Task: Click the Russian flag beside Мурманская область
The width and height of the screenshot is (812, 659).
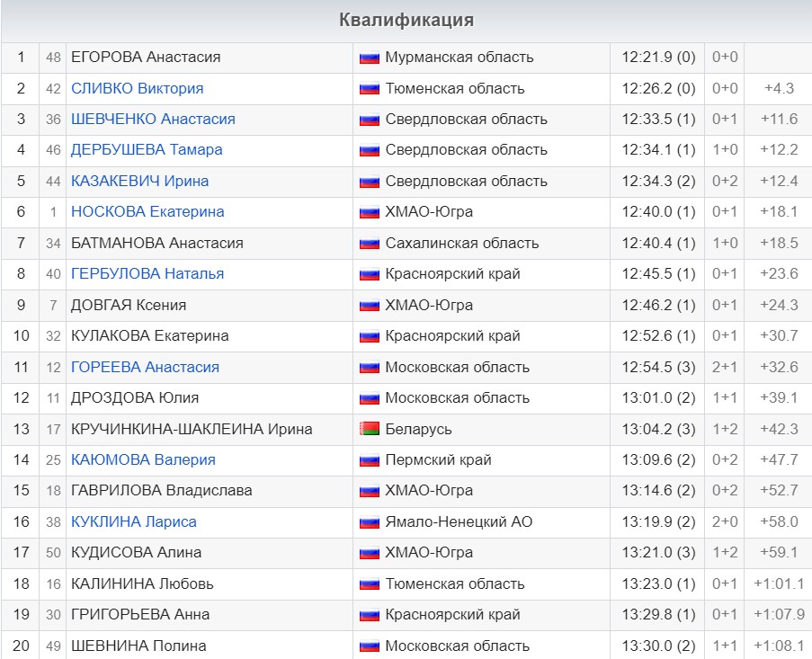Action: point(369,58)
